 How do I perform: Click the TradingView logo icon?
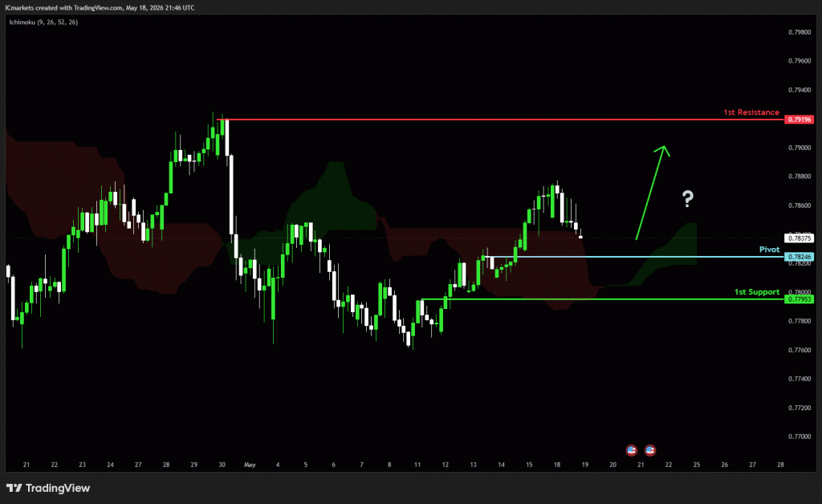coord(14,488)
